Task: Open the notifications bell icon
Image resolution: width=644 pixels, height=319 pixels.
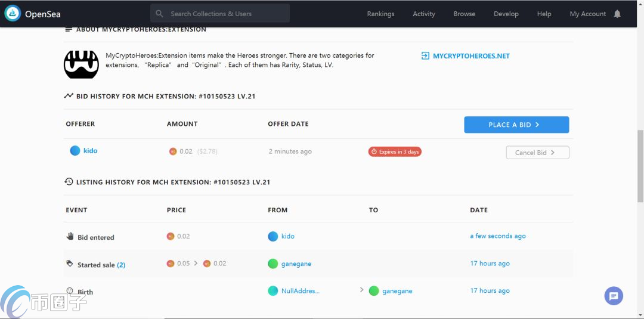Action: pyautogui.click(x=617, y=14)
